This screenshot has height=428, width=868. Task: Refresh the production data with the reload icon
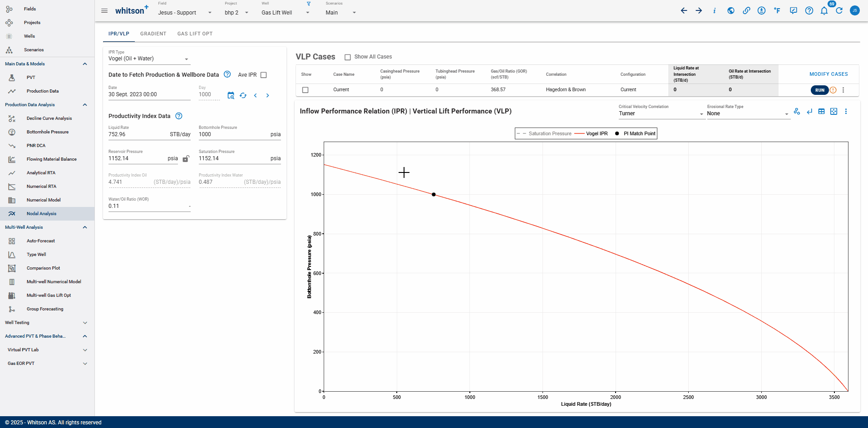click(243, 95)
